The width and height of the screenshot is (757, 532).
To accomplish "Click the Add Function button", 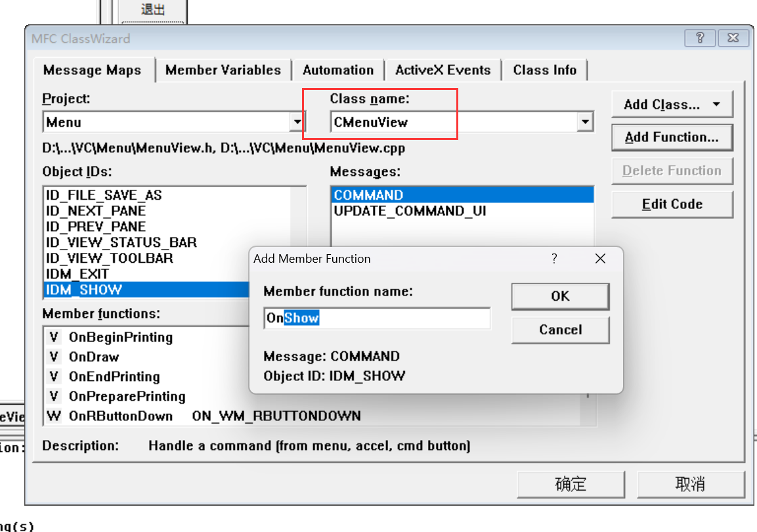I will click(x=672, y=137).
